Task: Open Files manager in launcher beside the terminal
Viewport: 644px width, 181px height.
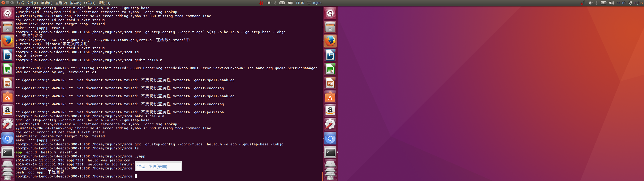Action: [x=8, y=27]
